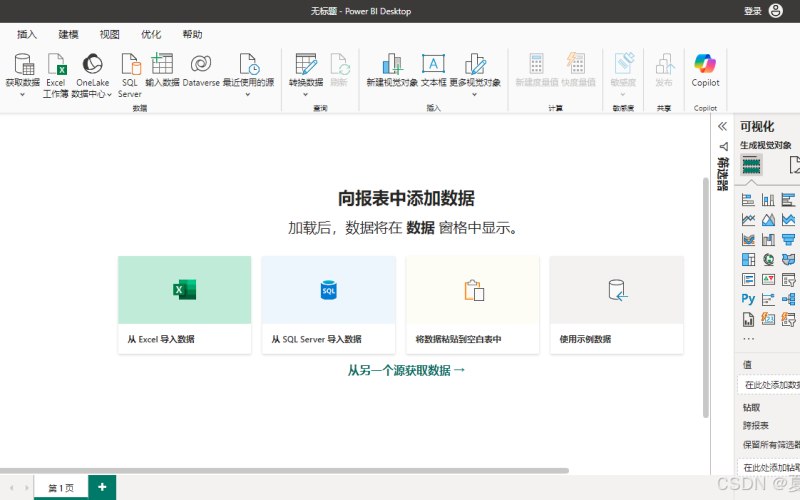Screen dimensions: 800x500
Task: Select globe map visual icon
Action: pos(768,259)
